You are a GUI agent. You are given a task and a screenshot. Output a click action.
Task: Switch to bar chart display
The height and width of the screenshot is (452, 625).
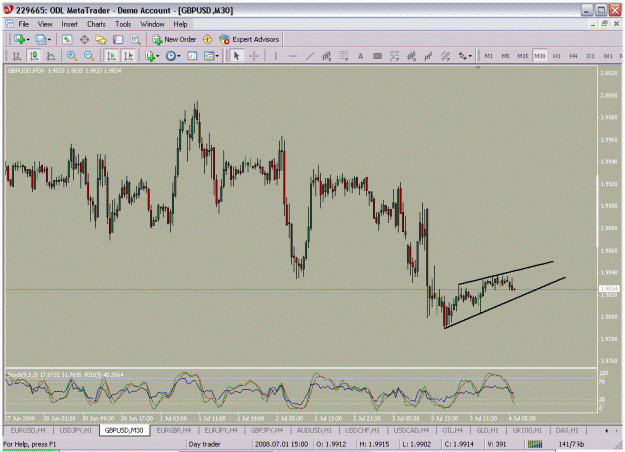pyautogui.click(x=17, y=56)
